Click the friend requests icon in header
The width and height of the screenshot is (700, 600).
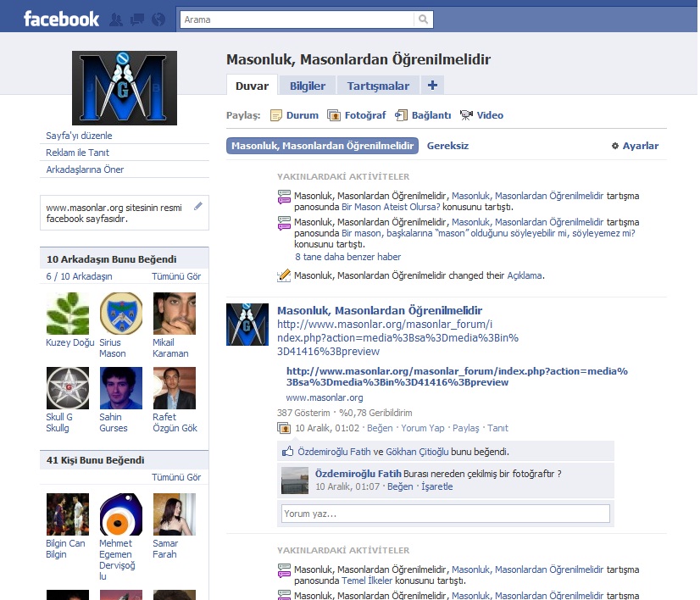[x=116, y=19]
